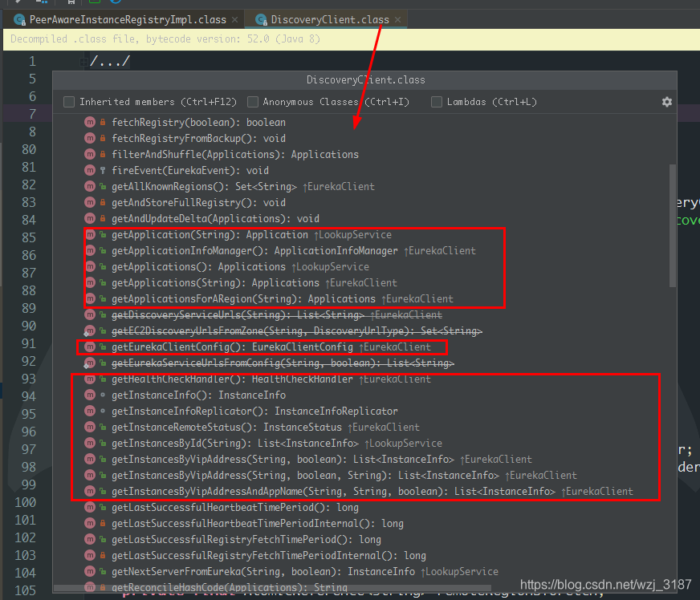Click class file icon on DiscoveryClient.class tab
This screenshot has height=600, width=700.
261,19
